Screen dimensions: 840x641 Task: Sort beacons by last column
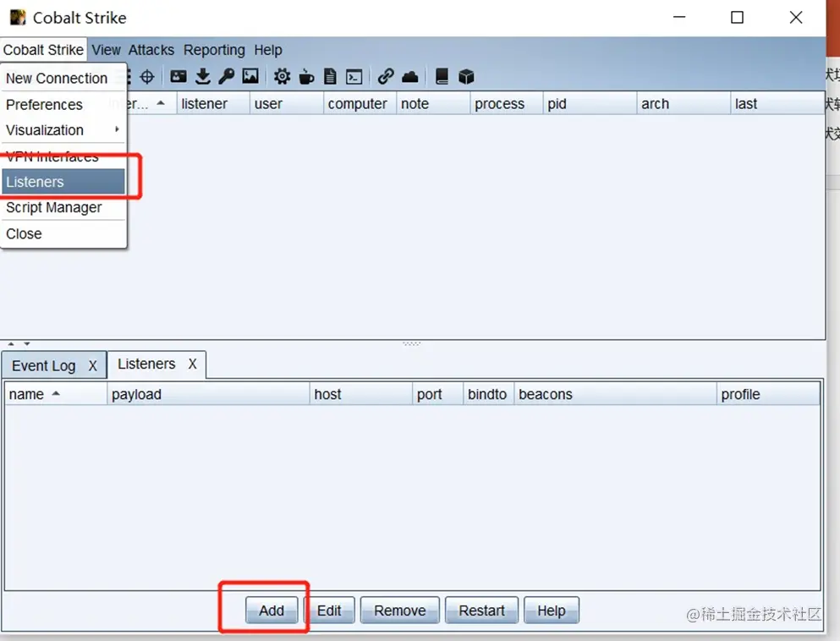[777, 103]
